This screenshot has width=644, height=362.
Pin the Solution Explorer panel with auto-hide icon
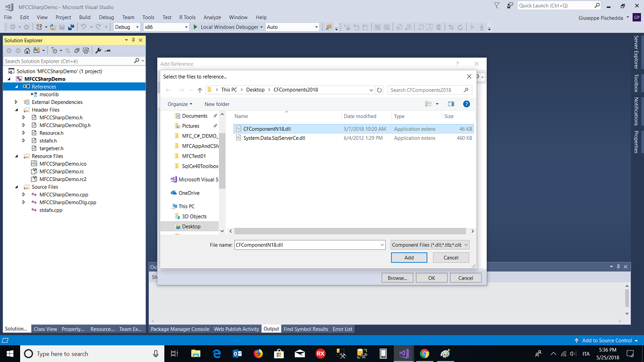[133, 40]
